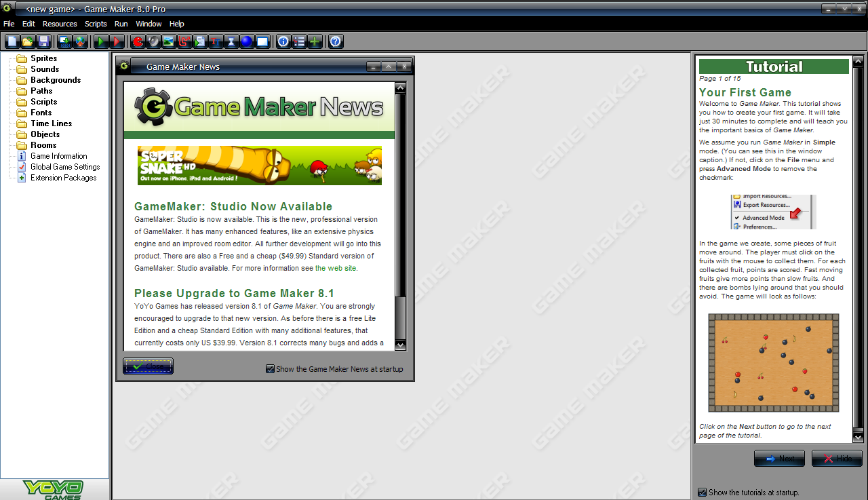868x500 pixels.
Task: Select the Create a Sprite toolbar icon
Action: pyautogui.click(x=136, y=41)
